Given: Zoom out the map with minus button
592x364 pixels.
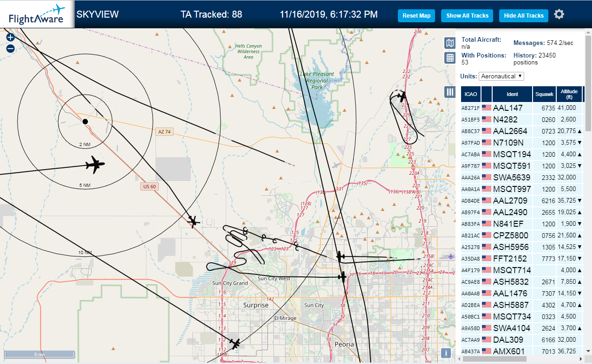Looking at the screenshot, I should coord(10,48).
